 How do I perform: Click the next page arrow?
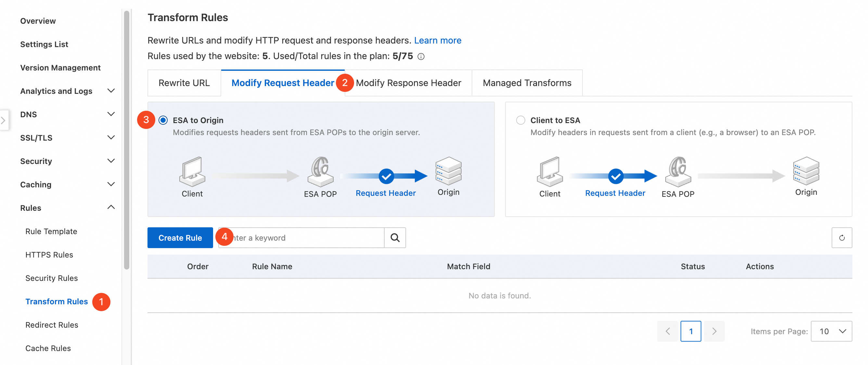pos(714,331)
